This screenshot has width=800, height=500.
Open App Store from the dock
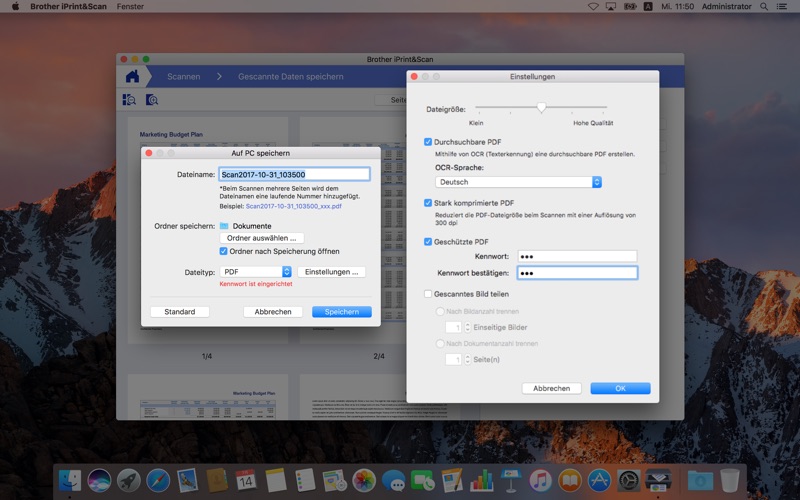[599, 480]
